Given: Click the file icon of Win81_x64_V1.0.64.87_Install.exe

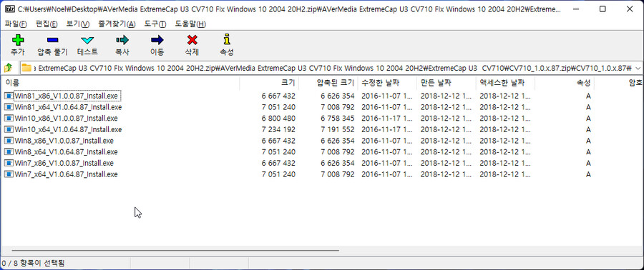Looking at the screenshot, I should [x=9, y=107].
